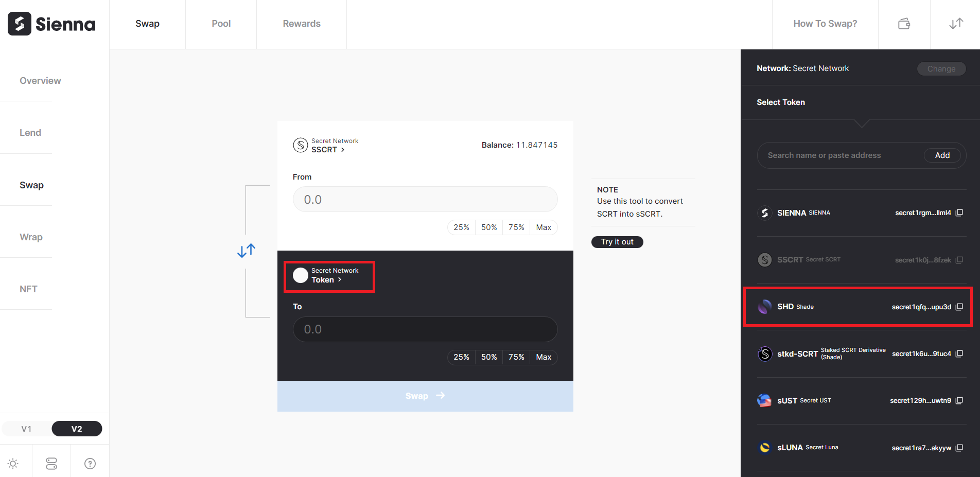Image resolution: width=980 pixels, height=477 pixels.
Task: Copy SHD token address
Action: tap(959, 307)
